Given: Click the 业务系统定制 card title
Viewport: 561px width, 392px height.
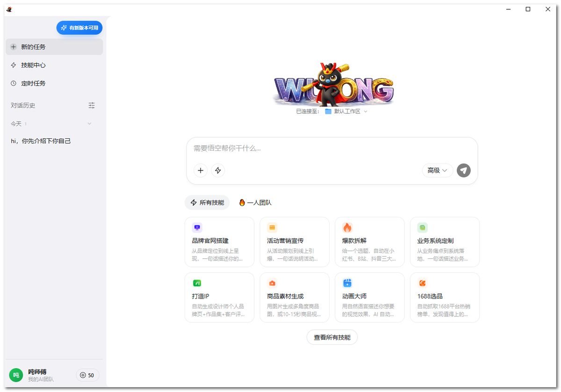Looking at the screenshot, I should pyautogui.click(x=435, y=241).
